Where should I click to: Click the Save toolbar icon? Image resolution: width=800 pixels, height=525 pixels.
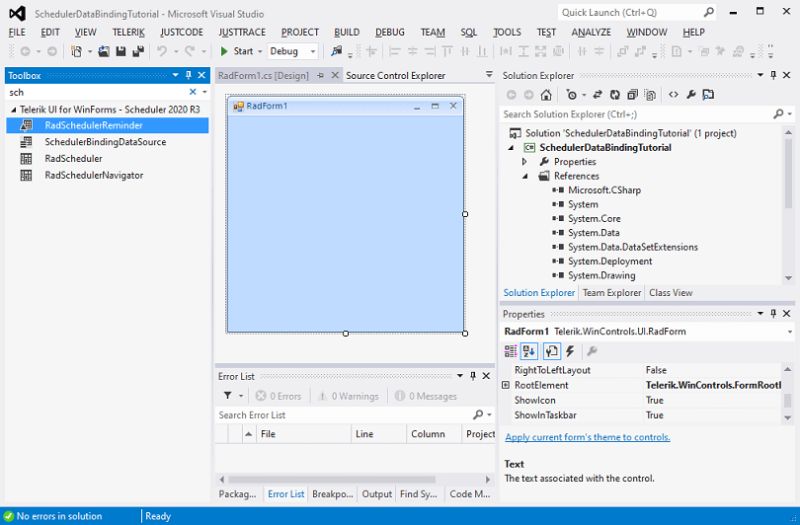click(121, 51)
